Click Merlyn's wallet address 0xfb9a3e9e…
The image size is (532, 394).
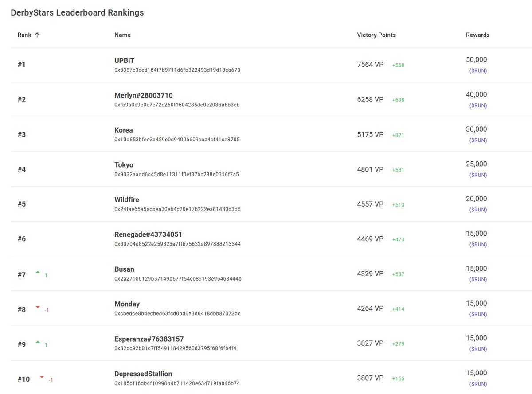[x=177, y=105]
